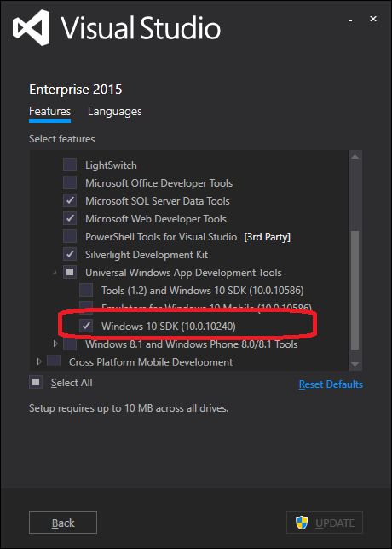Viewport: 392px width, 549px height.
Task: Uncheck Windows 10 SDK (10.0.10240)
Action: [86, 326]
